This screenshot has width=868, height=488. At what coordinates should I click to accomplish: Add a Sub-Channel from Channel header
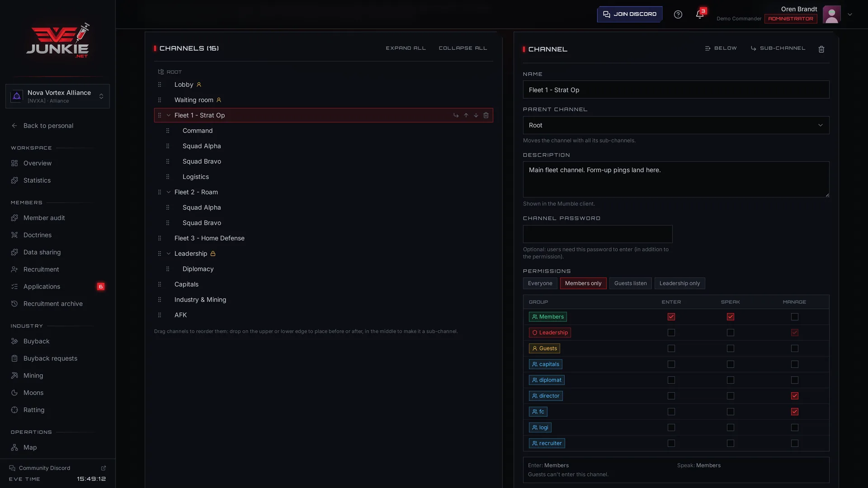click(778, 48)
